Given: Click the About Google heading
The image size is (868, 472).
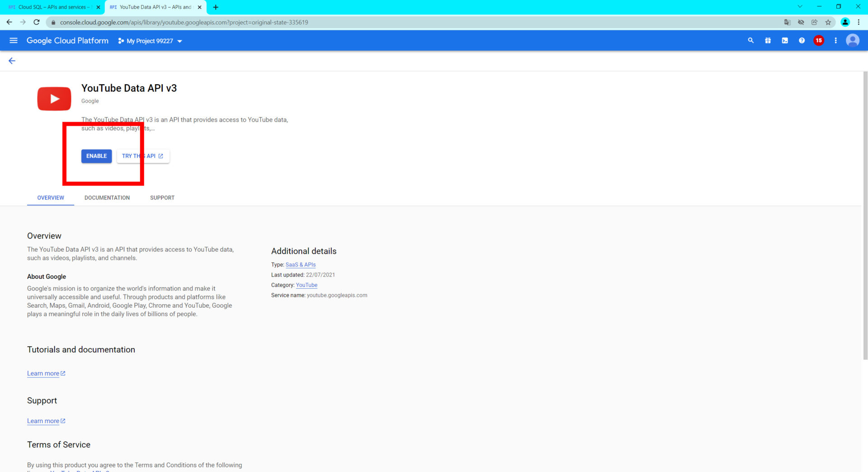Looking at the screenshot, I should 47,277.
